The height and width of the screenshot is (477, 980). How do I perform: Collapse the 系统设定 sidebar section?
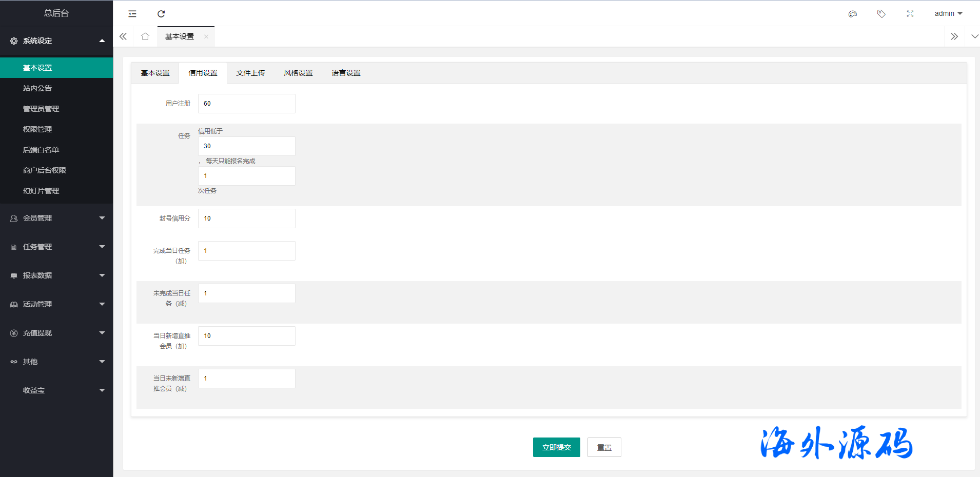pos(56,41)
